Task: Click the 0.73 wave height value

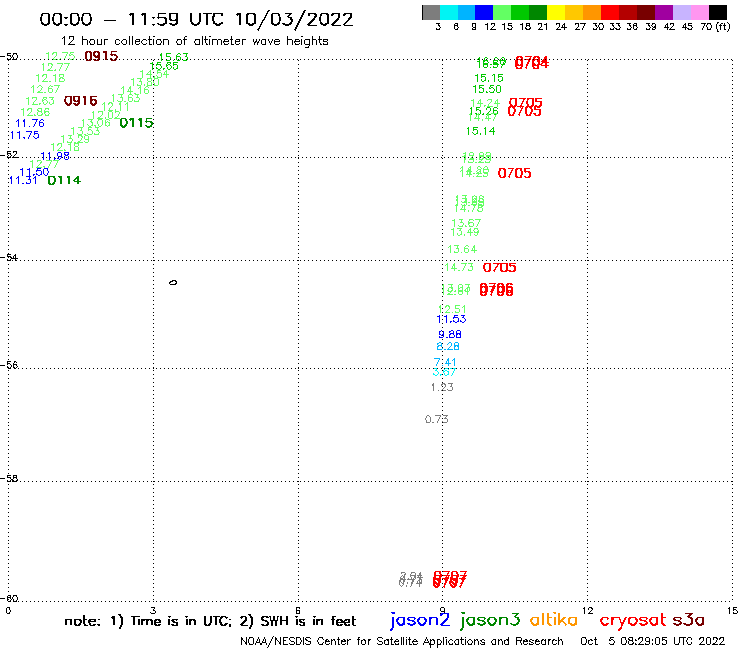Action: click(x=437, y=419)
